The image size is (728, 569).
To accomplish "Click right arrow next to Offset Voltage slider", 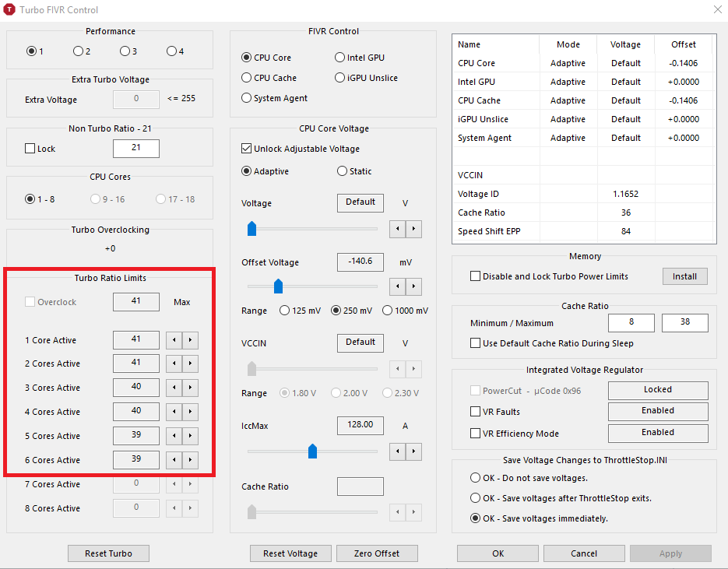I will coord(413,286).
